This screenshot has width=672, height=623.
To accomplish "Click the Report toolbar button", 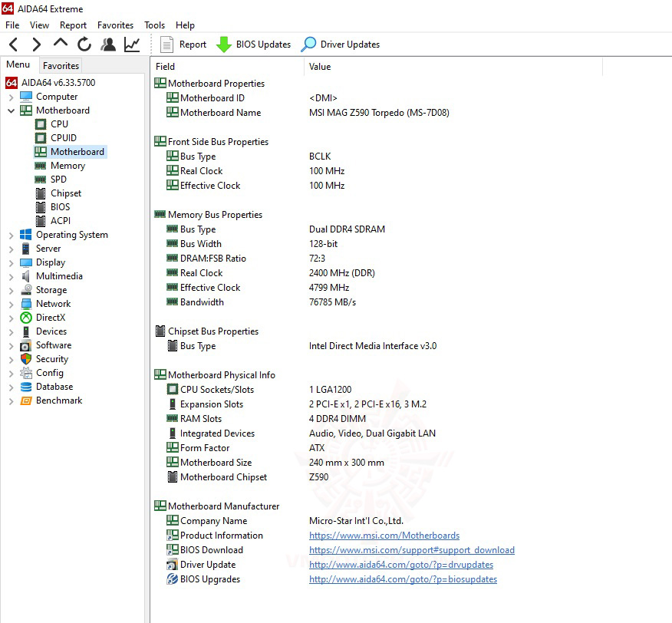I will [x=183, y=44].
